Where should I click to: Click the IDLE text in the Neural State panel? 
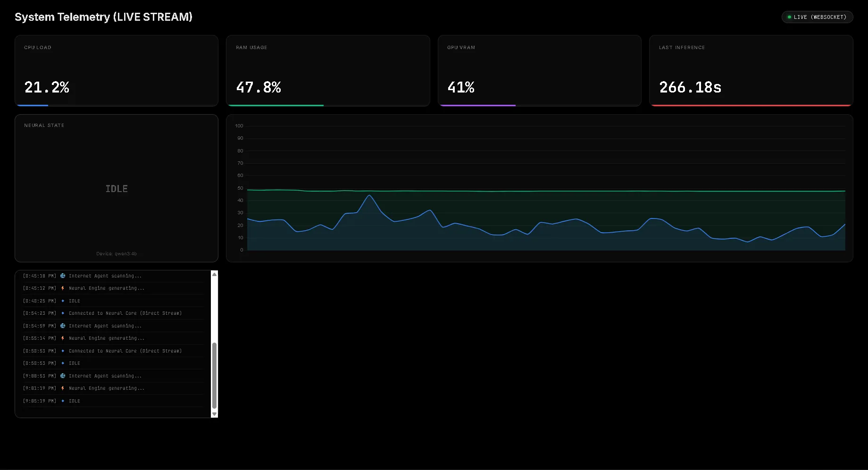click(116, 188)
